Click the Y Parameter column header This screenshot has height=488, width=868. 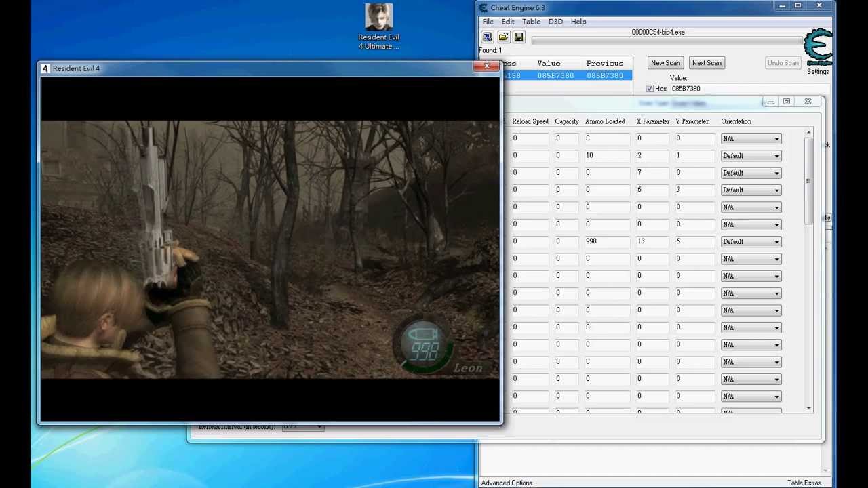(692, 122)
